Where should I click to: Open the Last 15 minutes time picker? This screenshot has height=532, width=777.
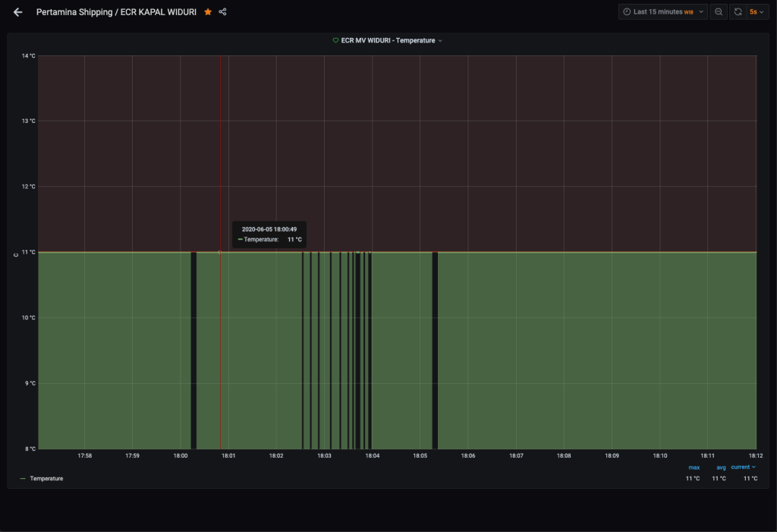click(x=662, y=12)
